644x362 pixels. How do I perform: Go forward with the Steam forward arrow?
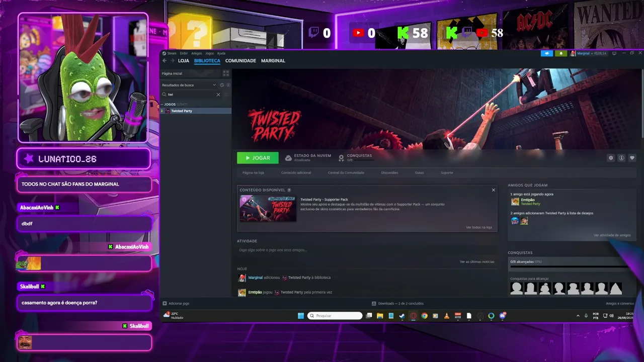pyautogui.click(x=173, y=61)
